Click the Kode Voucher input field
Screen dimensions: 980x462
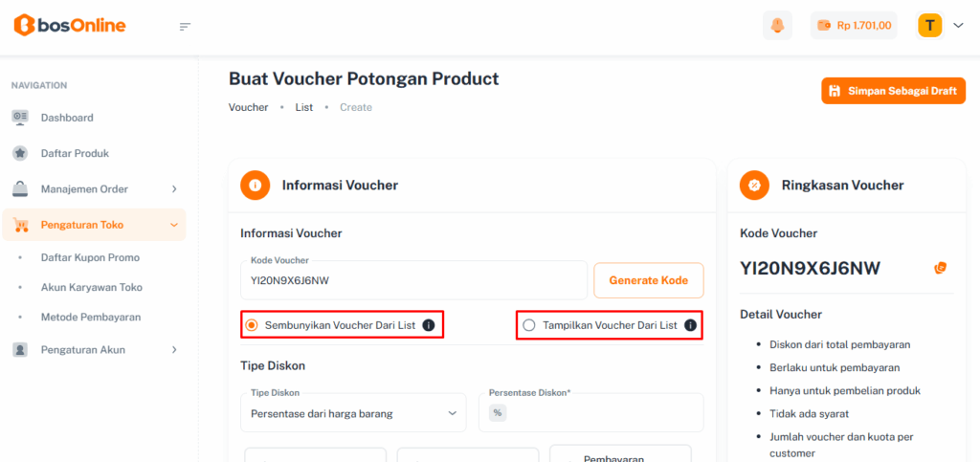coord(412,280)
